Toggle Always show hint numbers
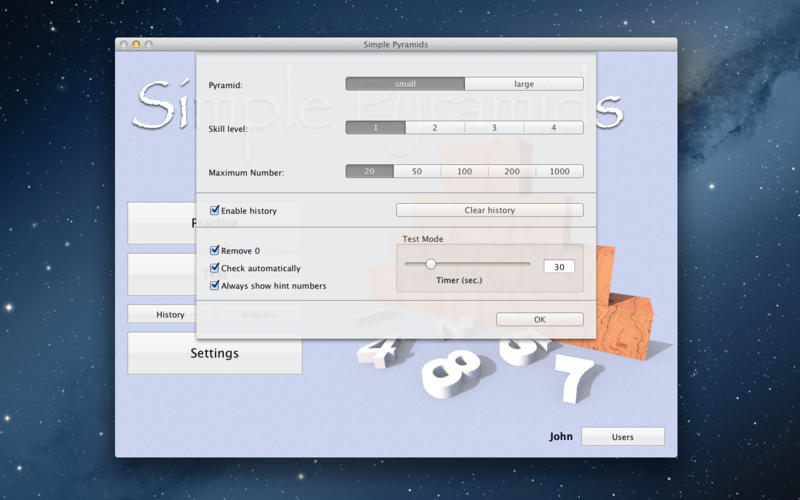Viewport: 800px width, 500px height. click(215, 285)
